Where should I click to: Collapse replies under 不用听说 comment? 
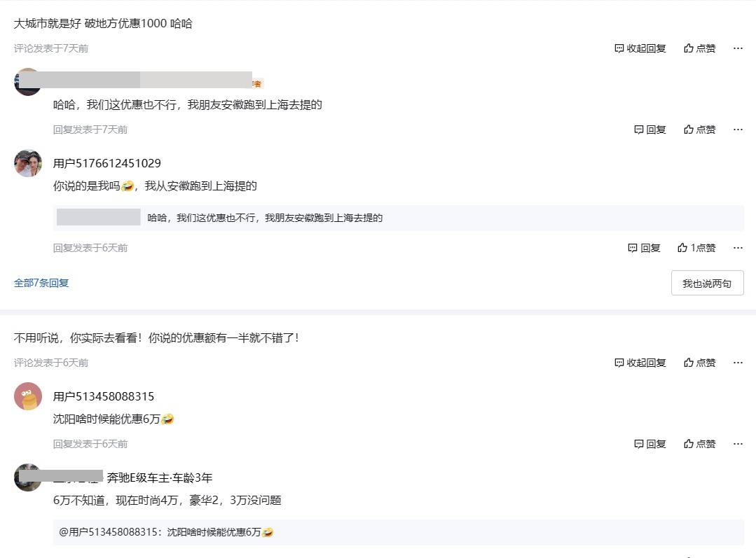pos(640,363)
